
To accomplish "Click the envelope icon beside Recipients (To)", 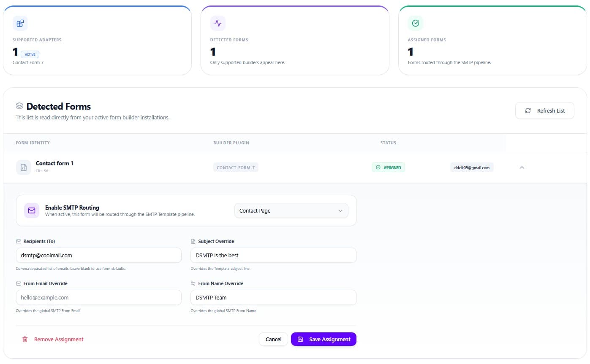I will coord(19,241).
